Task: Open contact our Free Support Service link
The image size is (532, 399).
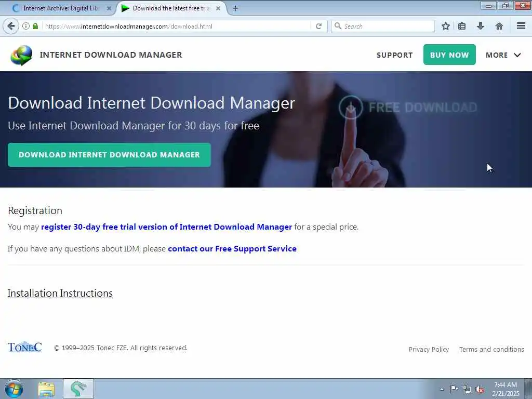Action: [x=232, y=249]
